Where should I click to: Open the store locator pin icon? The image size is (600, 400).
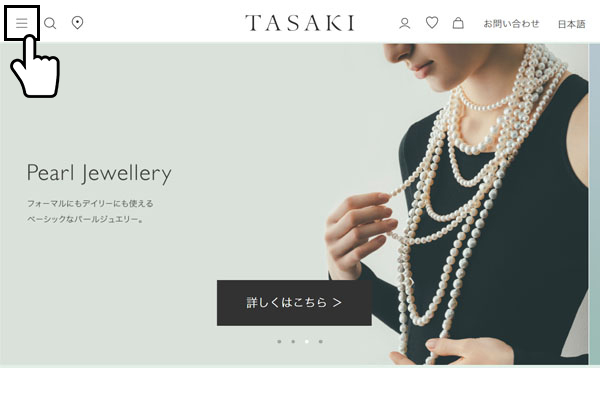pos(78,23)
